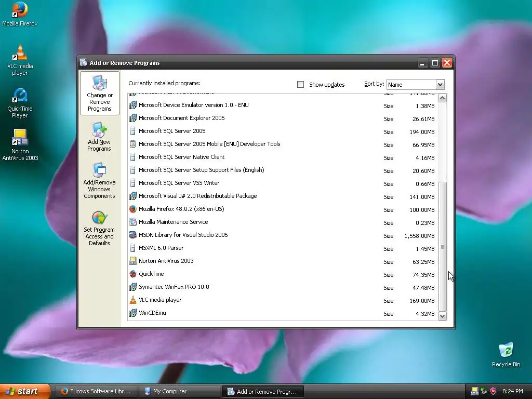Click Norton AntiVirus 2003 list icon
This screenshot has height=399, width=532.
pos(132,261)
